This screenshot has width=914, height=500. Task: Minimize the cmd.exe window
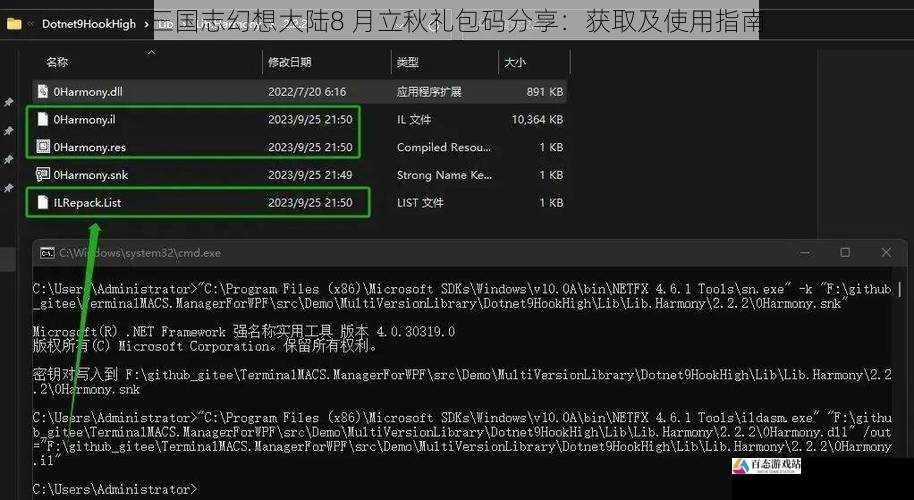(x=806, y=252)
